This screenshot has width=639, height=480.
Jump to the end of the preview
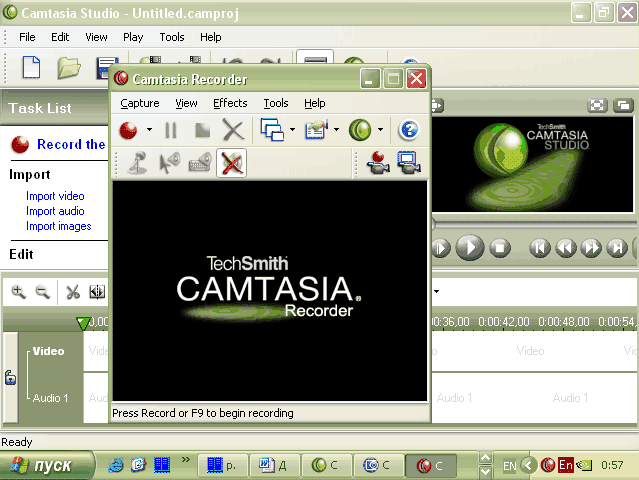click(x=617, y=247)
